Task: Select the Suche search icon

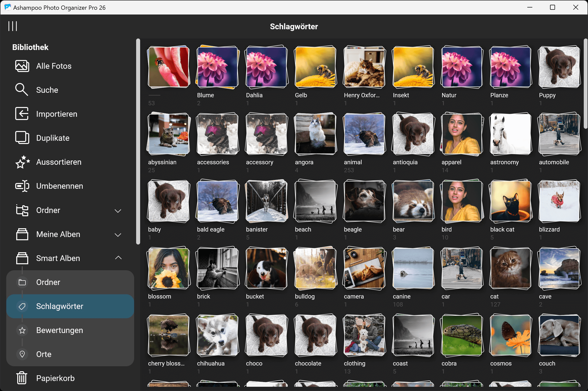Action: coord(47,90)
